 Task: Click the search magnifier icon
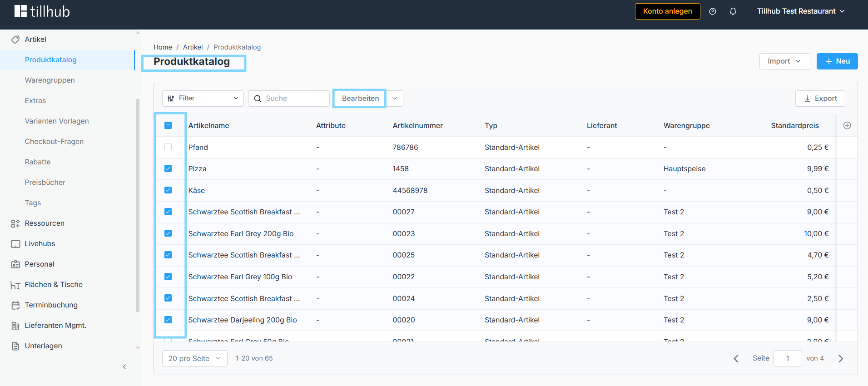tap(258, 99)
